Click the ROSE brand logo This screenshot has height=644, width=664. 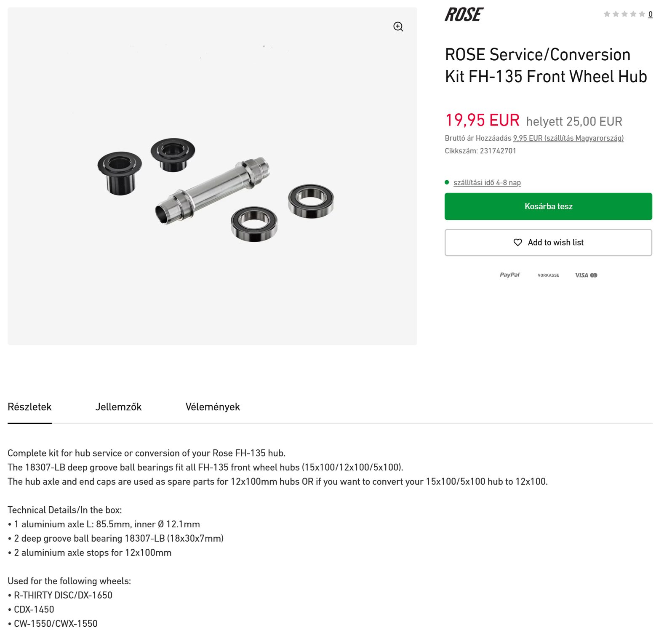click(x=464, y=14)
